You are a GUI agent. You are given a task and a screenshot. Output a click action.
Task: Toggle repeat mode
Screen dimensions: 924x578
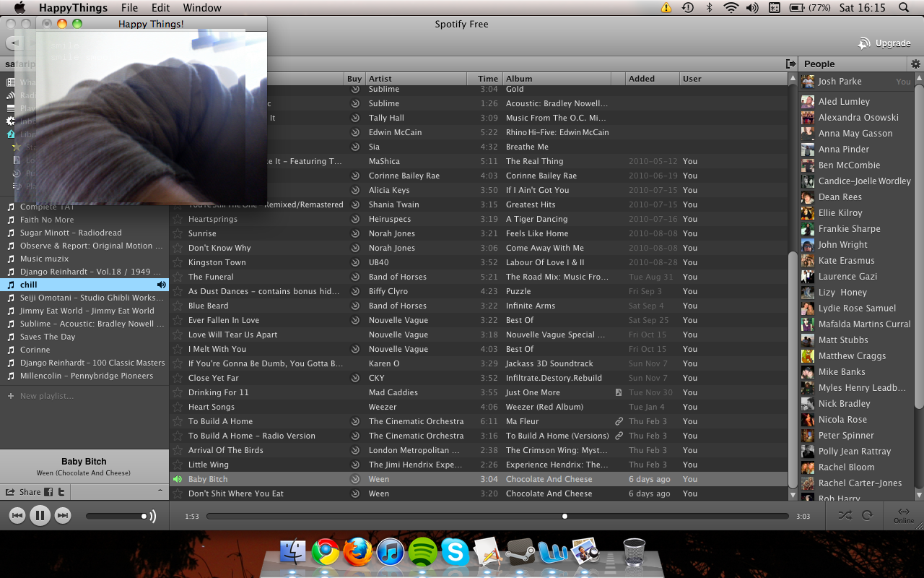[x=867, y=516]
